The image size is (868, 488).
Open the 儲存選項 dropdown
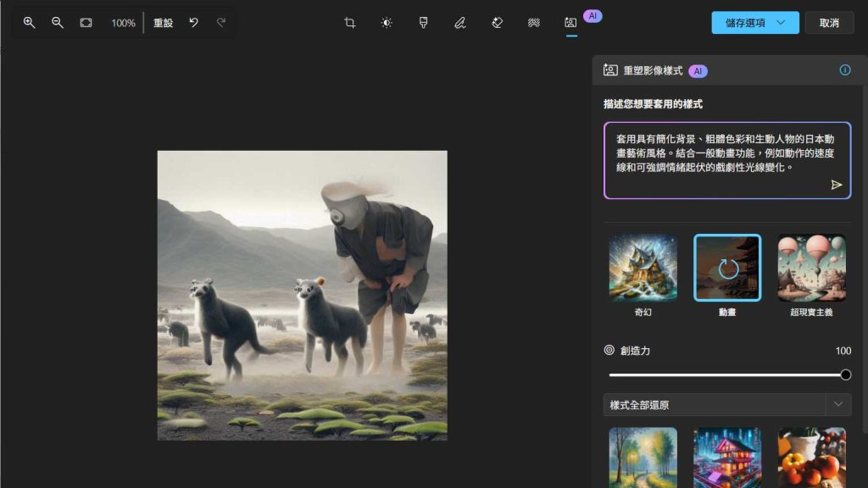coord(755,23)
